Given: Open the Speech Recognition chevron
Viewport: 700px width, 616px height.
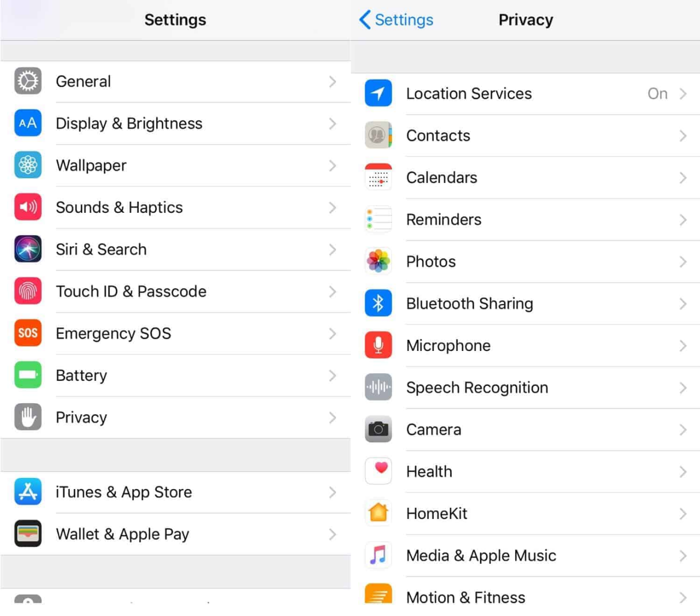Looking at the screenshot, I should tap(683, 388).
